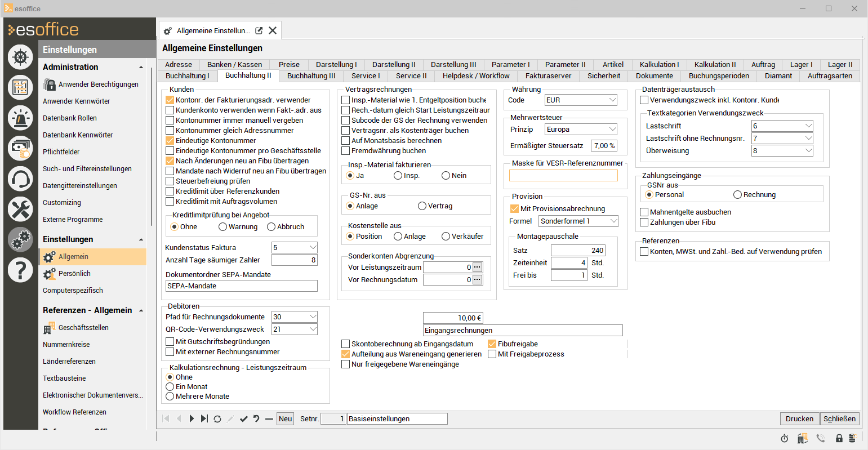This screenshot has width=868, height=450.
Task: Open the Auftragsarten tab
Action: [x=830, y=75]
